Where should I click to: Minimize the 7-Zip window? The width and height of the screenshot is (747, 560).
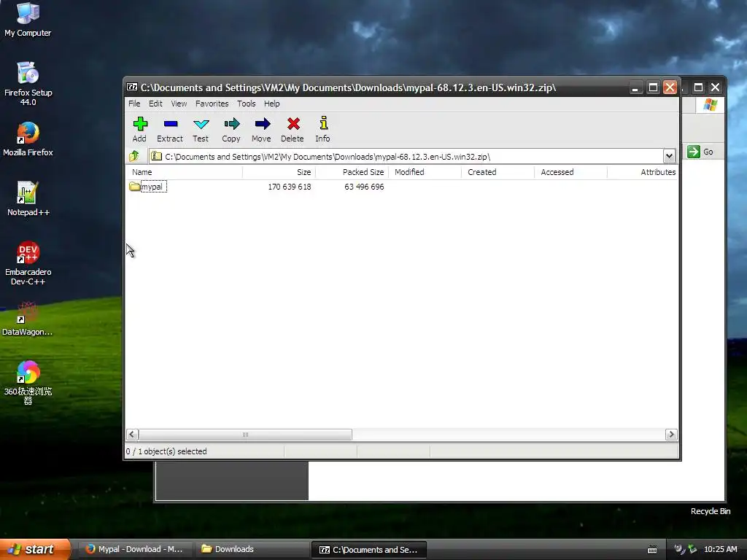coord(635,87)
